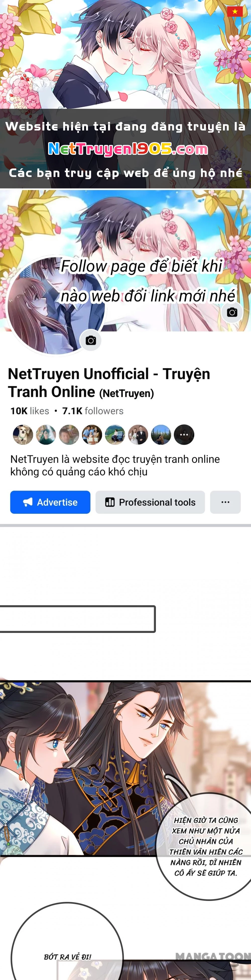Click the Advertise button
This screenshot has height=980, width=251.
point(50,502)
